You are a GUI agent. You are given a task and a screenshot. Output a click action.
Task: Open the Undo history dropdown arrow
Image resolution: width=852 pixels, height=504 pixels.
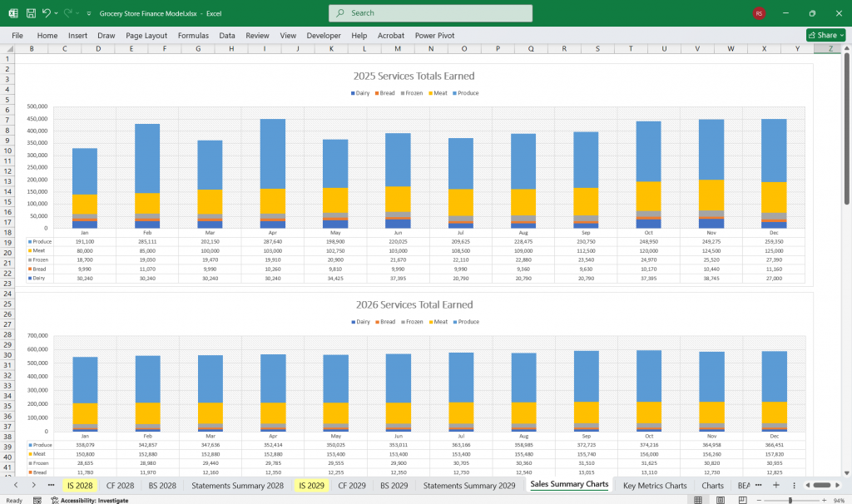(x=57, y=13)
